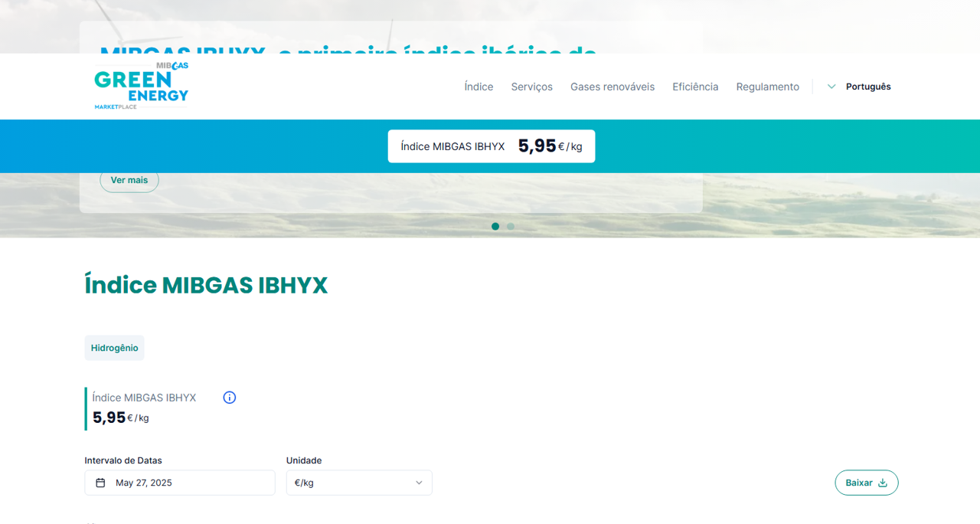Click the MIBGAS Green Energy logo
980x524 pixels.
[x=141, y=86]
